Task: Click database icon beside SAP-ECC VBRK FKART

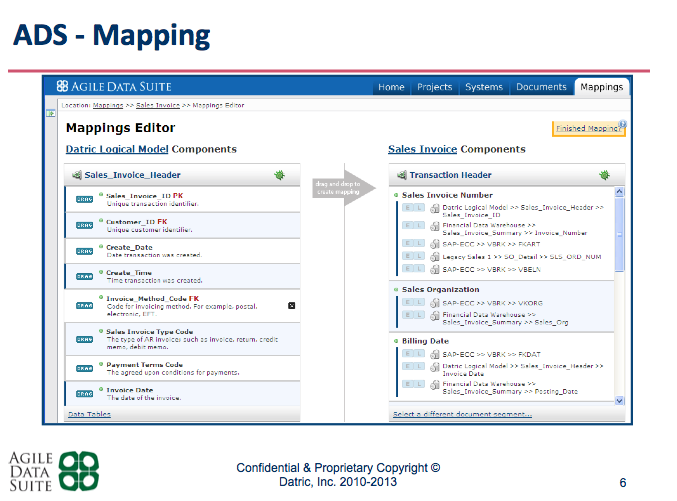Action: click(435, 244)
